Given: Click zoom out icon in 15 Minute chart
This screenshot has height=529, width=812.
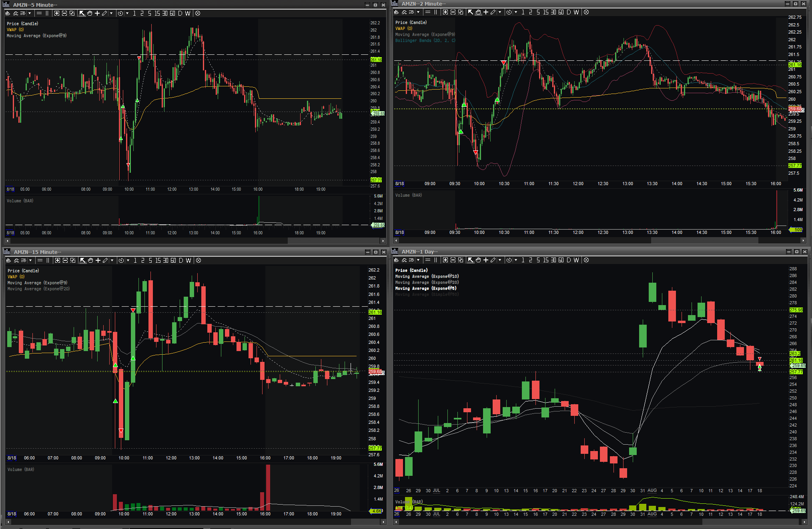Looking at the screenshot, I should (65, 260).
